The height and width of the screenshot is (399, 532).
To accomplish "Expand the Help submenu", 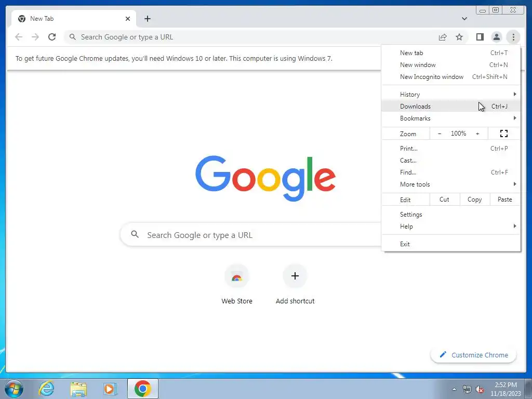I will (x=451, y=227).
